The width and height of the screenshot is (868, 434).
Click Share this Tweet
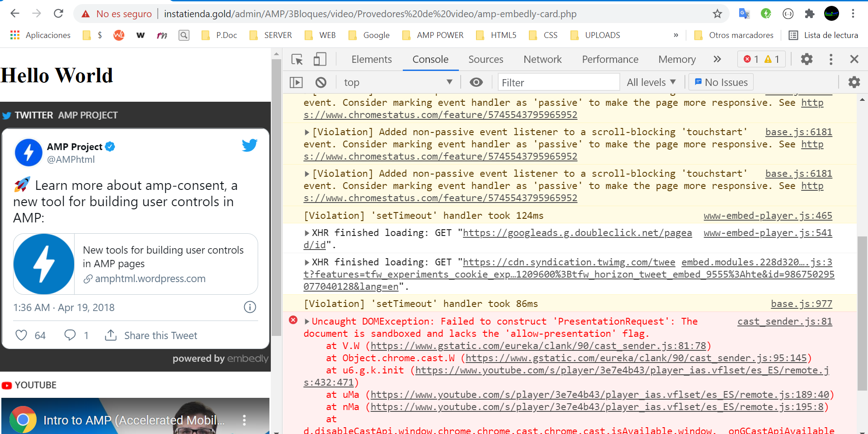[x=151, y=335]
